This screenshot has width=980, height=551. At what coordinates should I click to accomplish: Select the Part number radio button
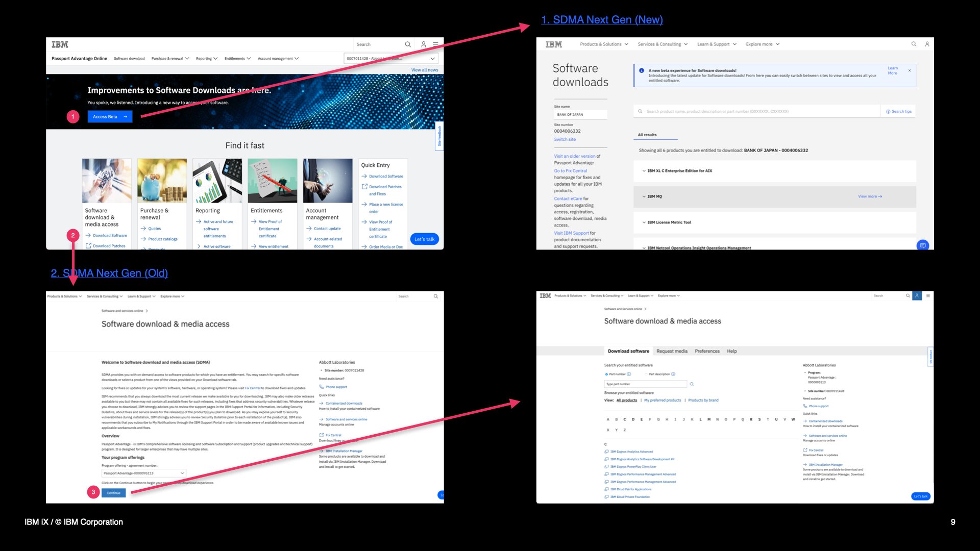(x=606, y=374)
